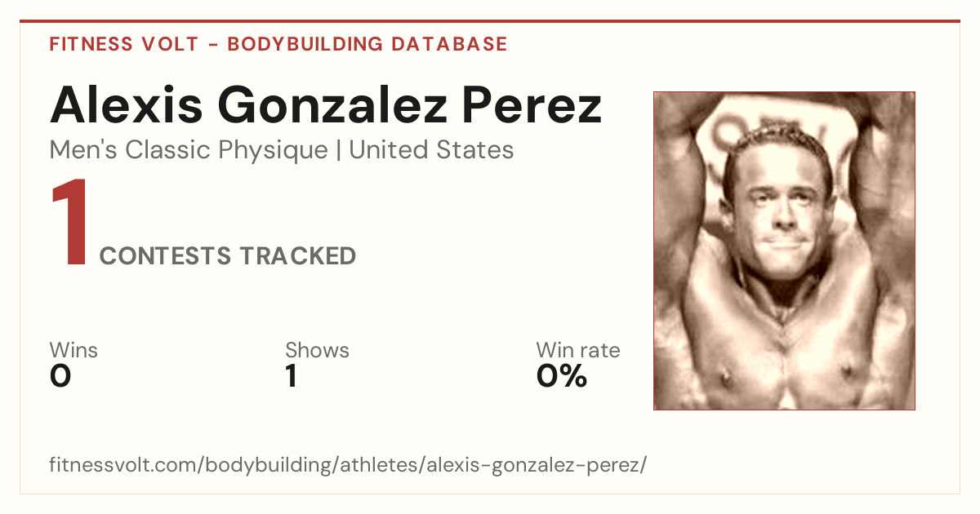Click the Shows stat label
The image size is (980, 514).
coord(317,350)
